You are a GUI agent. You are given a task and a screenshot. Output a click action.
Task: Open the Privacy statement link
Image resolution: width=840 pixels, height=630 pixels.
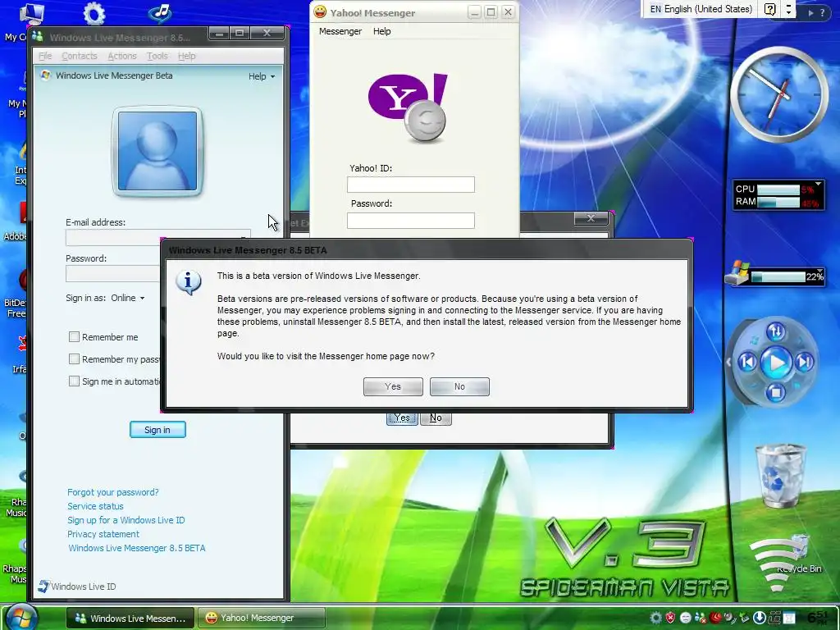point(103,533)
